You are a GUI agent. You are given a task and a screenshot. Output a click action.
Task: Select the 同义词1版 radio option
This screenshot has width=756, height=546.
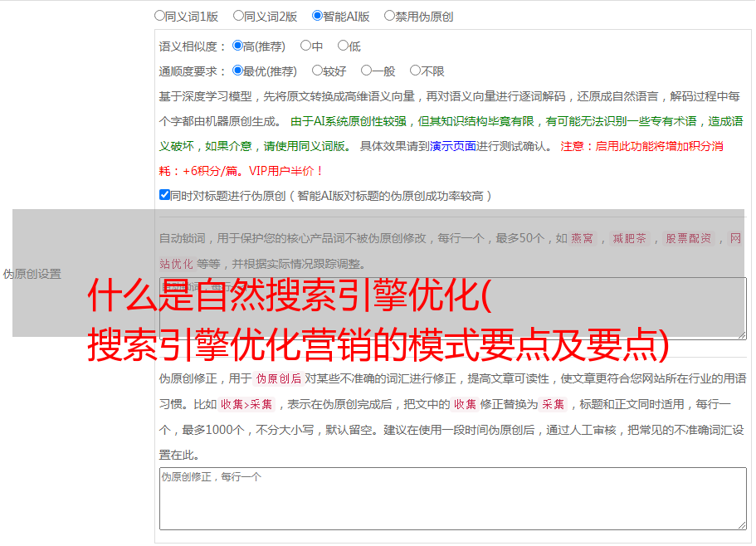click(x=159, y=16)
